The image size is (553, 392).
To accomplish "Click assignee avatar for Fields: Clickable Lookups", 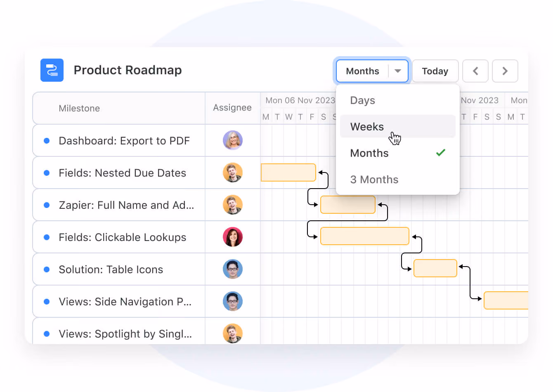I will pyautogui.click(x=233, y=237).
